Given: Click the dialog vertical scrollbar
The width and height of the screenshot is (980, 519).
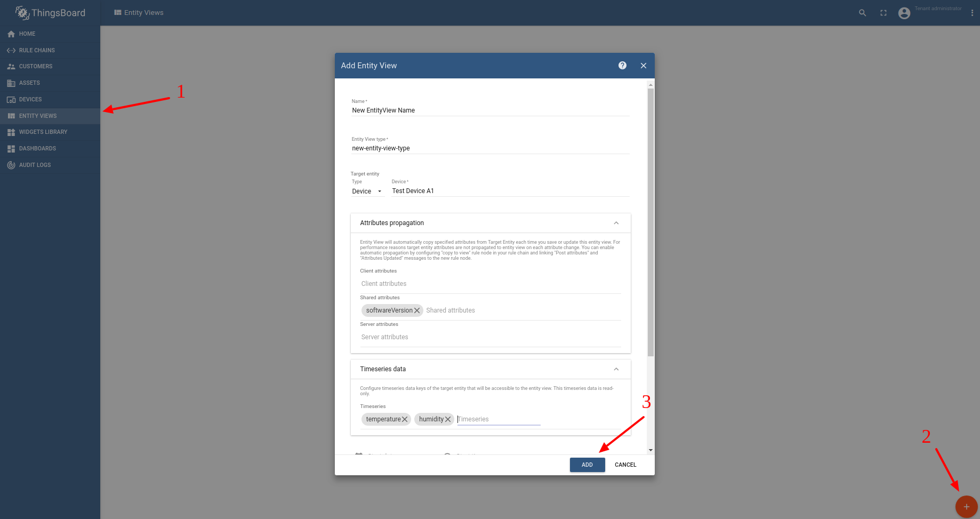Looking at the screenshot, I should click(x=650, y=222).
